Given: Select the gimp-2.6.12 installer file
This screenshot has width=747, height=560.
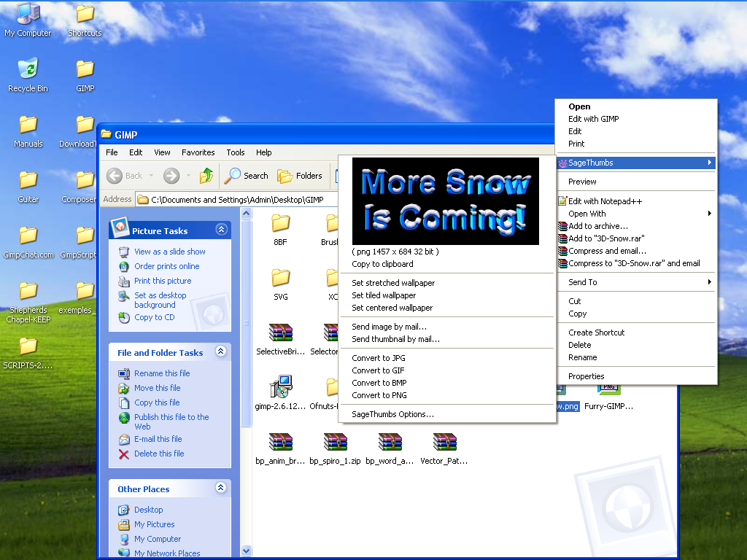Looking at the screenshot, I should pos(281,393).
